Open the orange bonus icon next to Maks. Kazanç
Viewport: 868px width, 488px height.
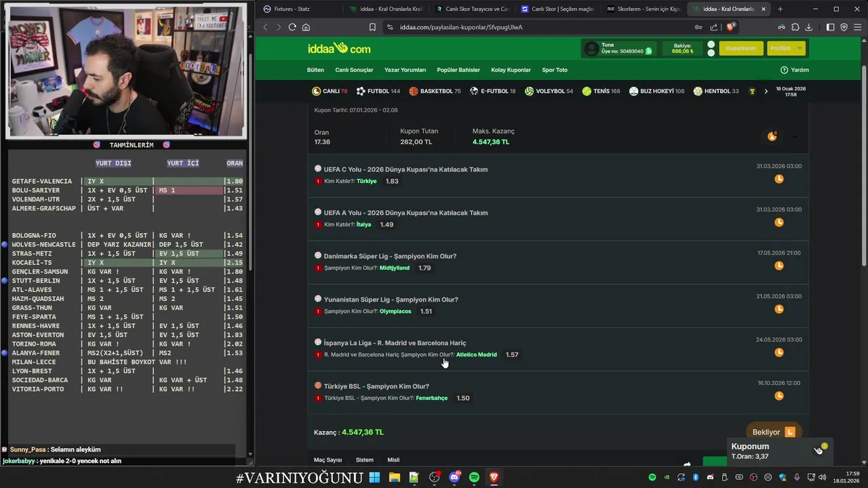pos(772,136)
